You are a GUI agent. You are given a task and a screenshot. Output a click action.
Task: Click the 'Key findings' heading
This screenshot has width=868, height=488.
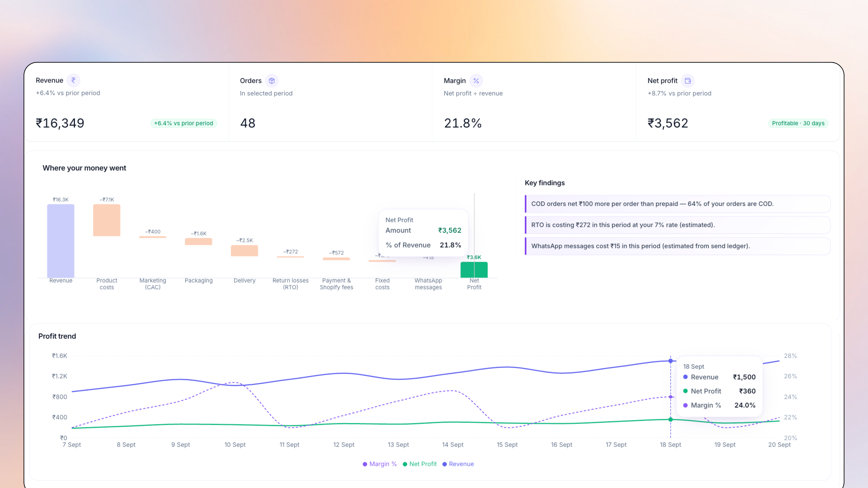click(x=545, y=183)
